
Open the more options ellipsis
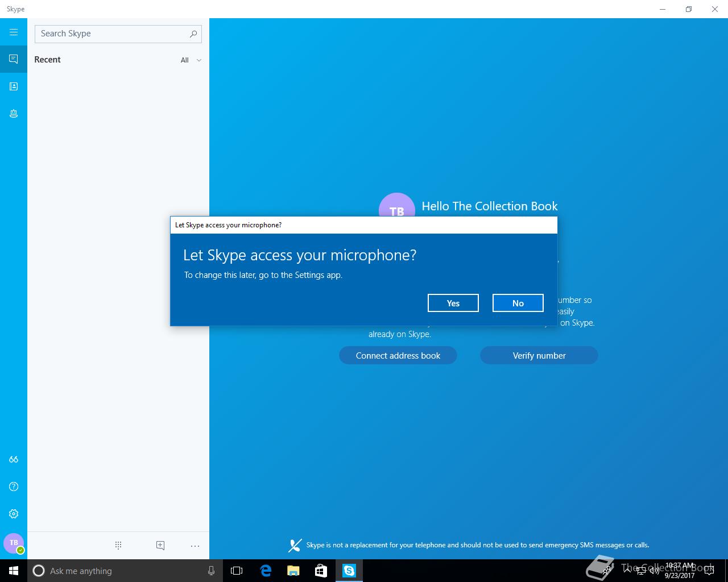point(195,546)
